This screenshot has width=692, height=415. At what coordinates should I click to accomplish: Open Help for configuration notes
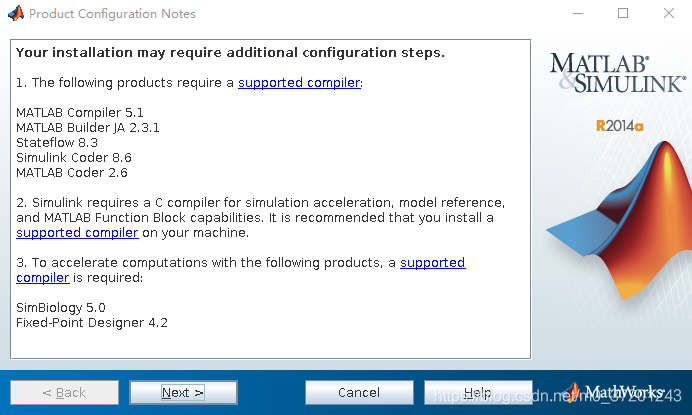477,393
